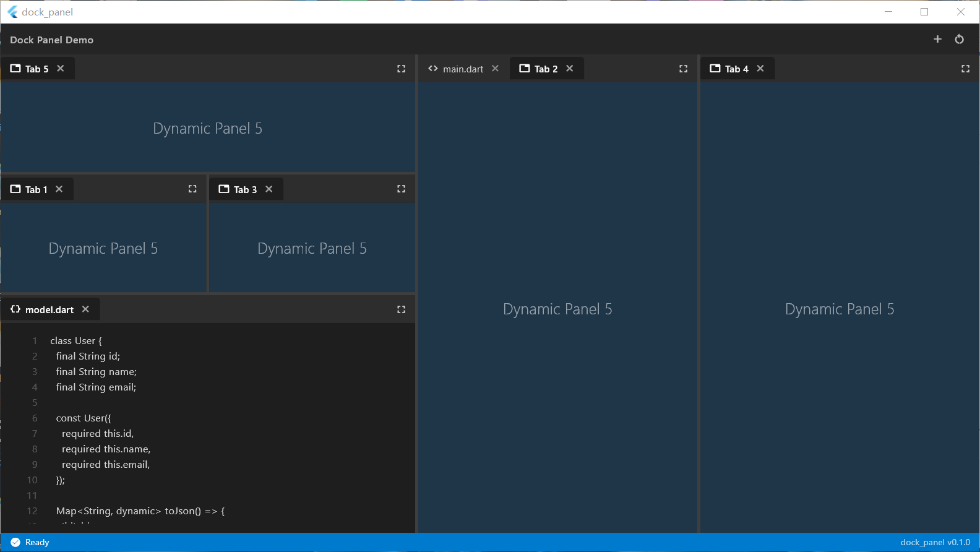Click line number 10 in the gutter
Screen dimensions: 980x552
[x=32, y=480]
